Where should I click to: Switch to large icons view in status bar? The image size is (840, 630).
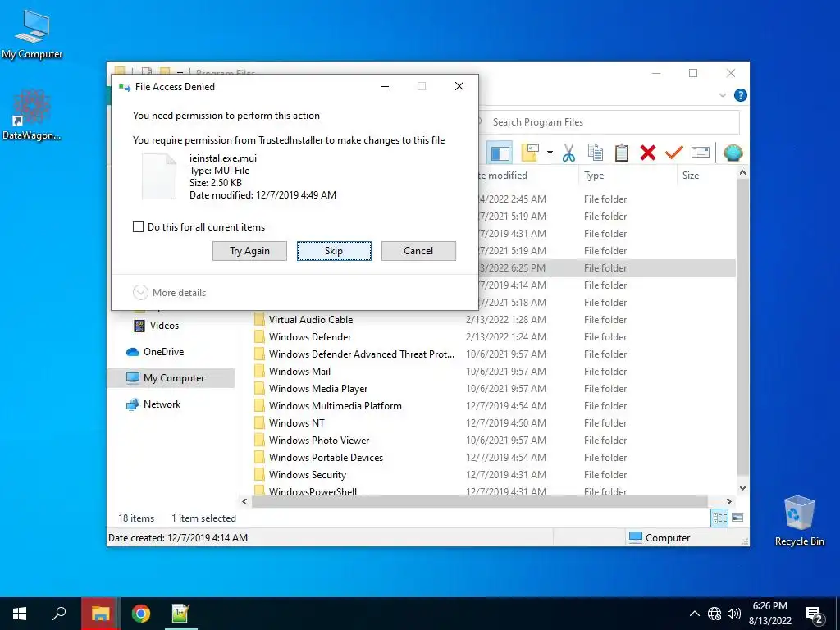click(x=737, y=518)
